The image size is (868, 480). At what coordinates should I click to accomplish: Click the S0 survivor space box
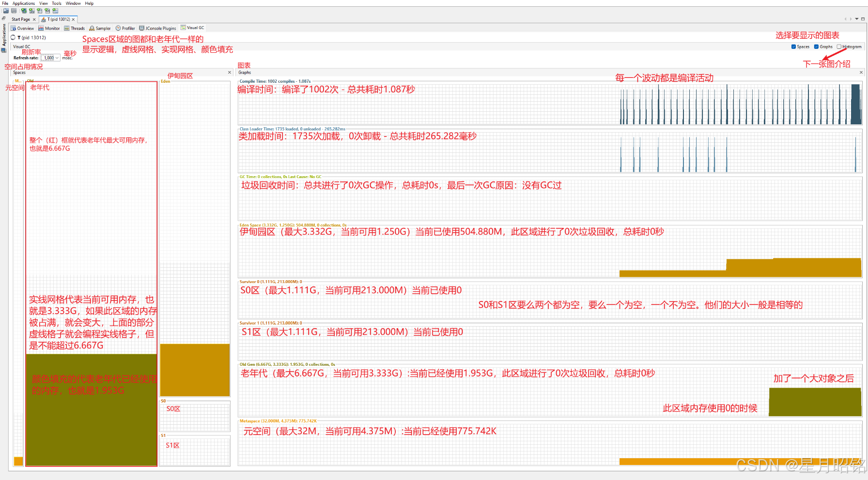(195, 417)
